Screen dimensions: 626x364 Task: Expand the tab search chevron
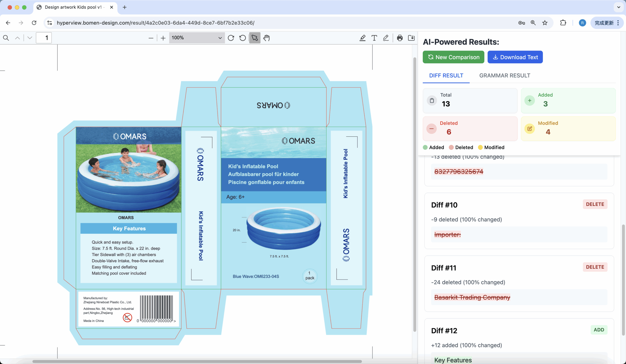(x=619, y=7)
